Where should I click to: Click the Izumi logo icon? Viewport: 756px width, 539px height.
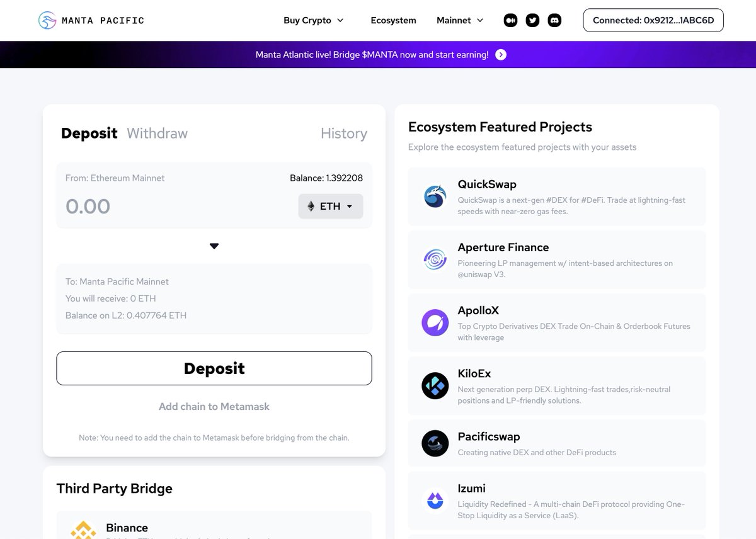tap(435, 501)
